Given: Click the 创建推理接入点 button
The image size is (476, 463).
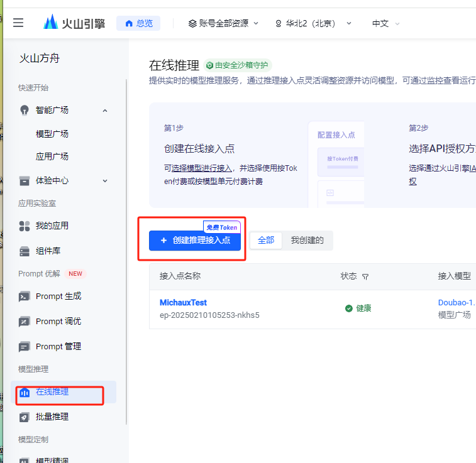Looking at the screenshot, I should coord(195,241).
